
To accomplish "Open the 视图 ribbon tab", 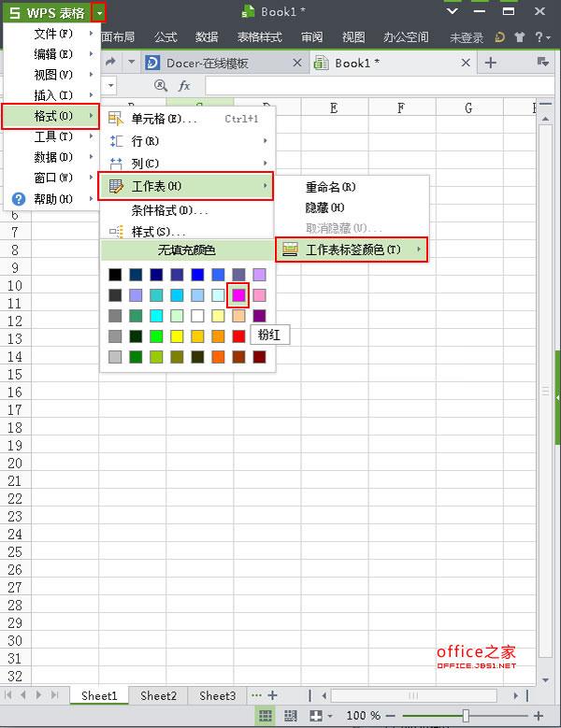I will (353, 37).
